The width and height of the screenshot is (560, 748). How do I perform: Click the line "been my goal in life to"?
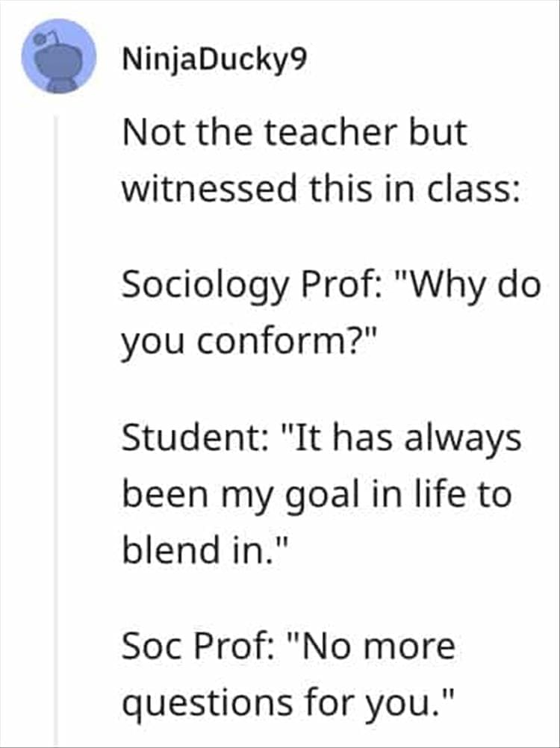(x=317, y=493)
